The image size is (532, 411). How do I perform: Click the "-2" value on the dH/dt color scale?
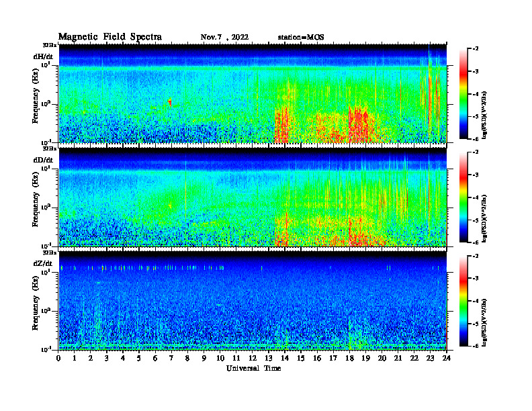476,49
